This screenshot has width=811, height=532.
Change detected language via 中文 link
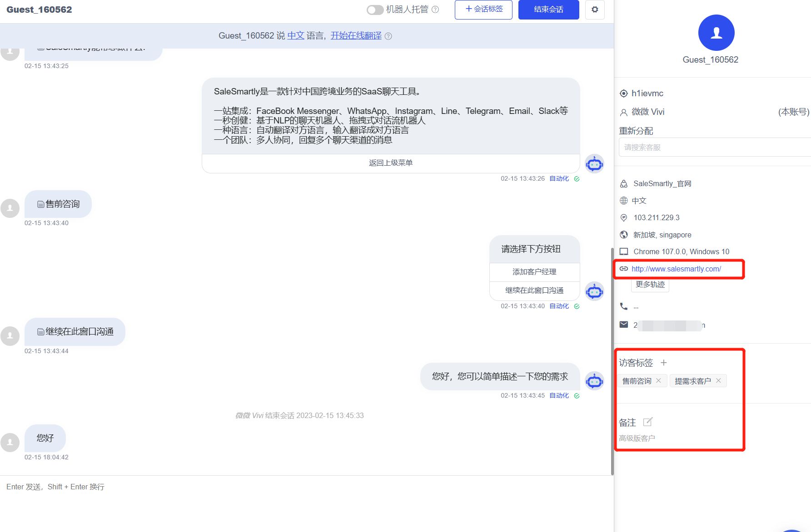pyautogui.click(x=296, y=35)
